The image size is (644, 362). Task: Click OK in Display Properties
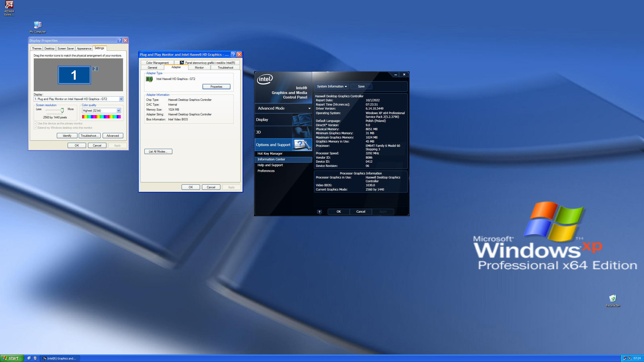click(77, 146)
